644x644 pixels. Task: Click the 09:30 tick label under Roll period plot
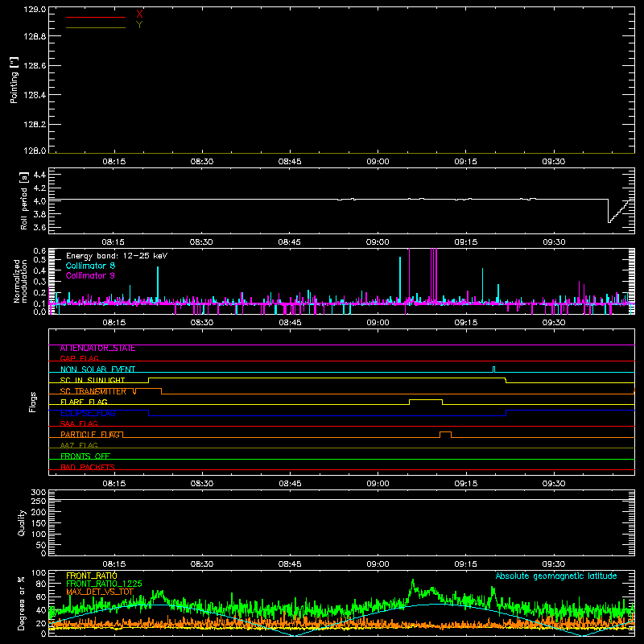554,242
